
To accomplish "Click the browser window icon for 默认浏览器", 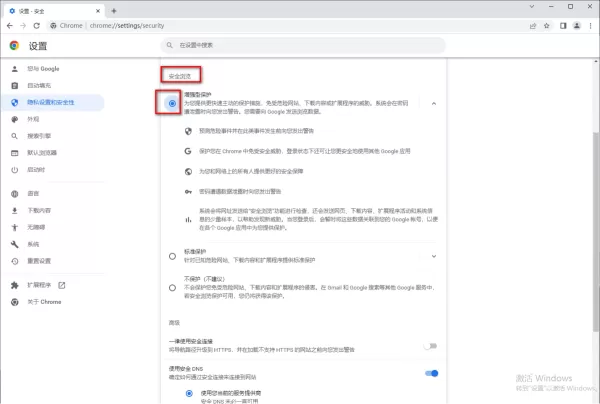I will pyautogui.click(x=15, y=153).
